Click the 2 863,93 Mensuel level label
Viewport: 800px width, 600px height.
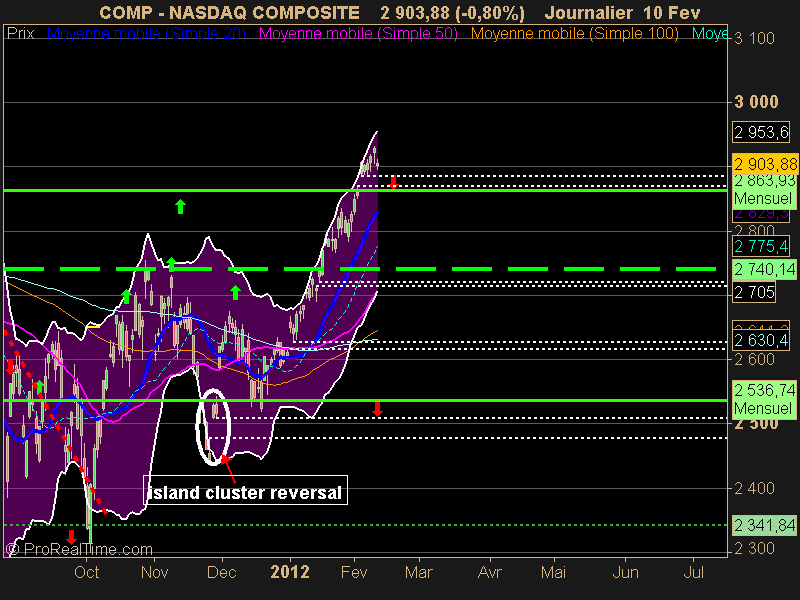[764, 190]
